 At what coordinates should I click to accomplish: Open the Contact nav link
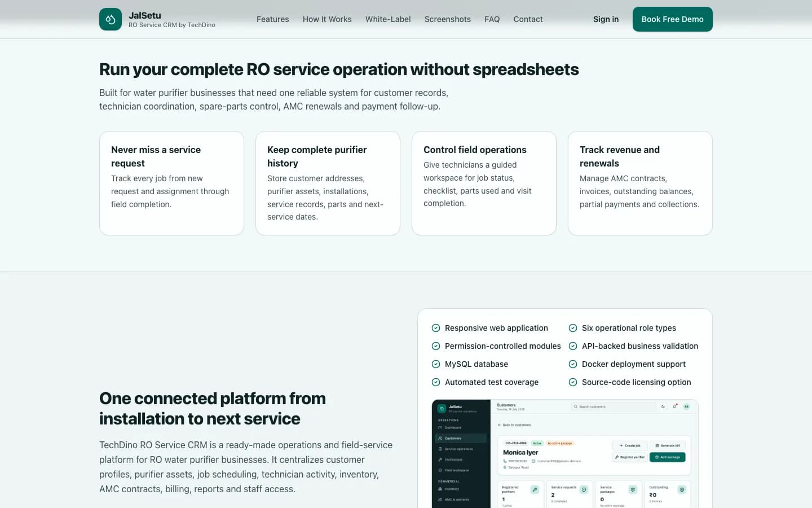pyautogui.click(x=528, y=19)
